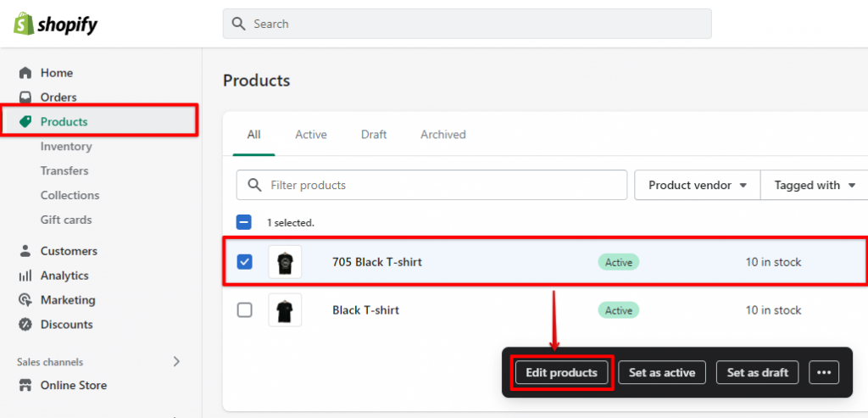Click the Marketing target icon
The width and height of the screenshot is (868, 418).
point(25,300)
